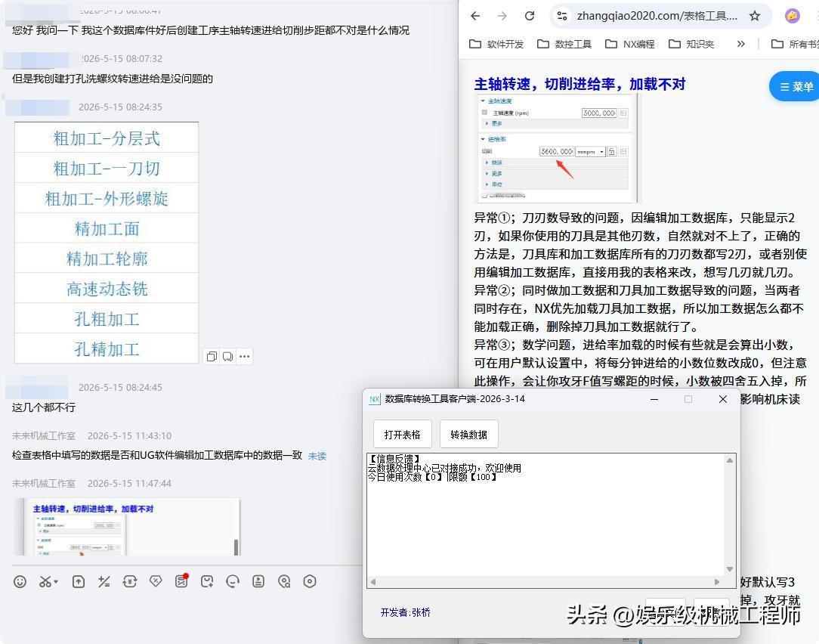819x644 pixels.
Task: Click the scrollbar on the chat preview image
Action: 236,546
